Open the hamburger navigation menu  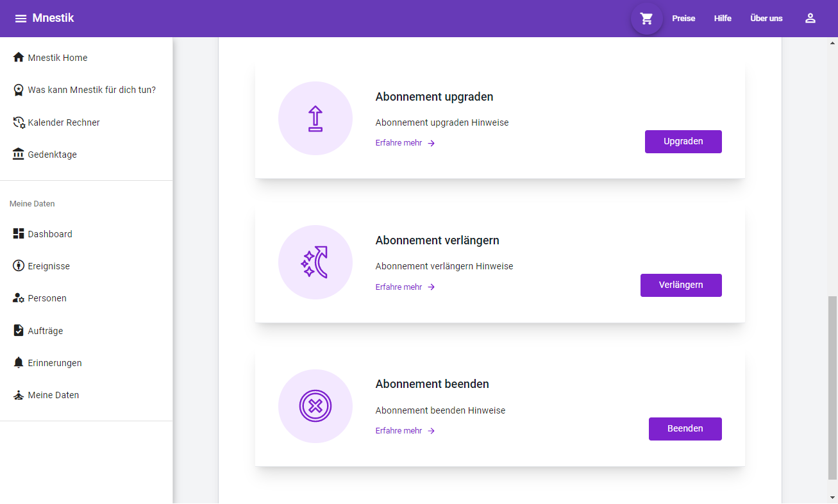coord(21,19)
